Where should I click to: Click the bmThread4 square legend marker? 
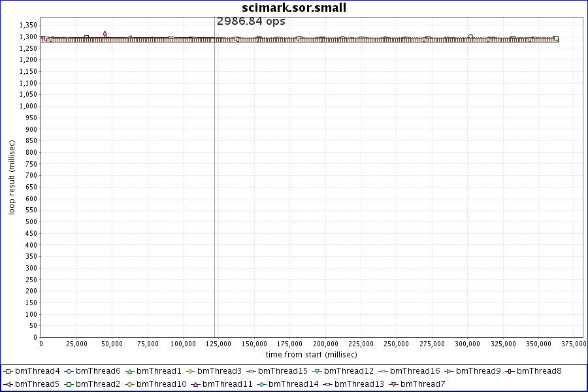click(8, 371)
